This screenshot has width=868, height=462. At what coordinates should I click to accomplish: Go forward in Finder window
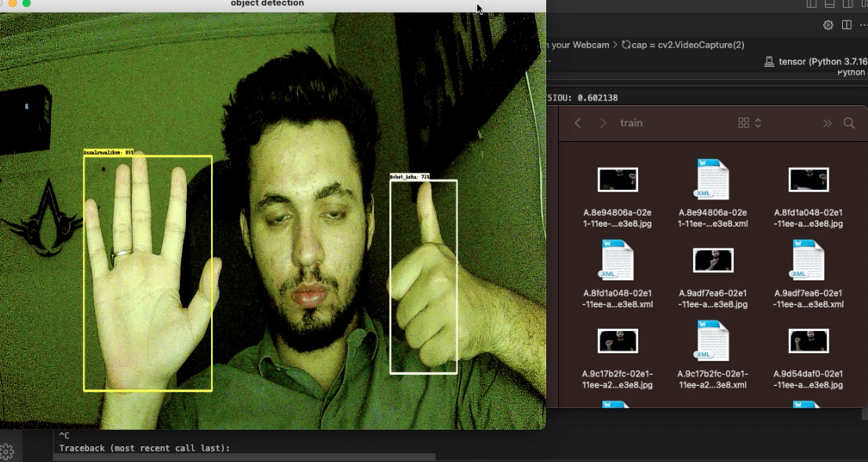[603, 123]
